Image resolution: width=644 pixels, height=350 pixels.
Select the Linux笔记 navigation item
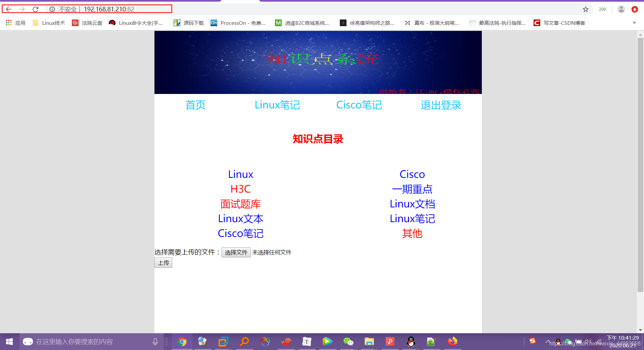(277, 105)
